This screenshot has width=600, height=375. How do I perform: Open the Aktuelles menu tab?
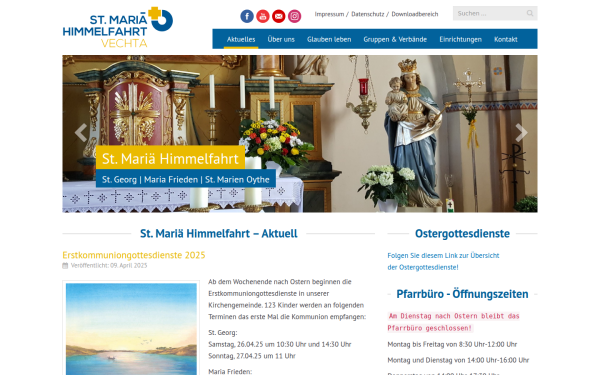(x=241, y=39)
